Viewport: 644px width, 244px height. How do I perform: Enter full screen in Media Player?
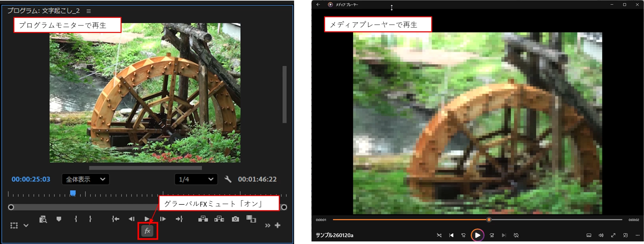point(613,235)
